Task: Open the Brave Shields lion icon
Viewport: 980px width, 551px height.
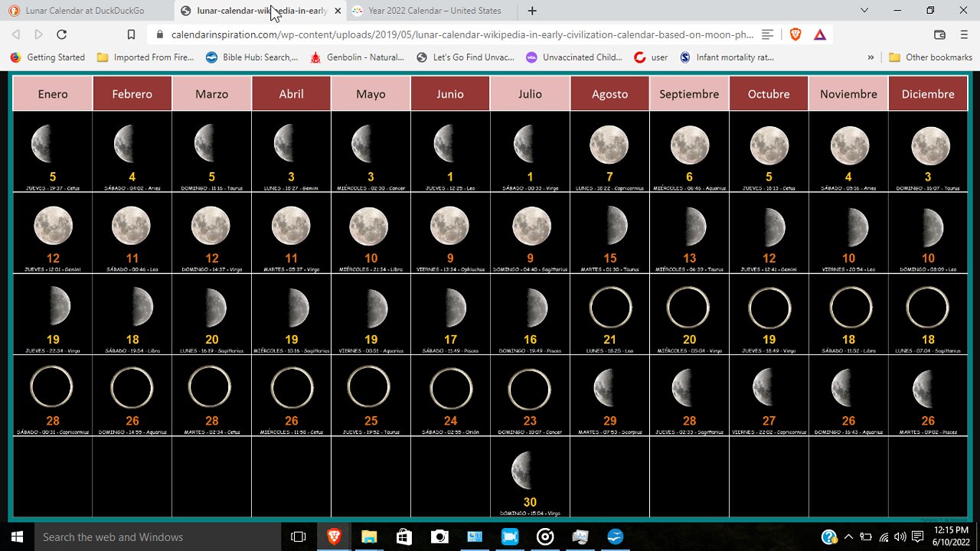Action: click(x=795, y=34)
